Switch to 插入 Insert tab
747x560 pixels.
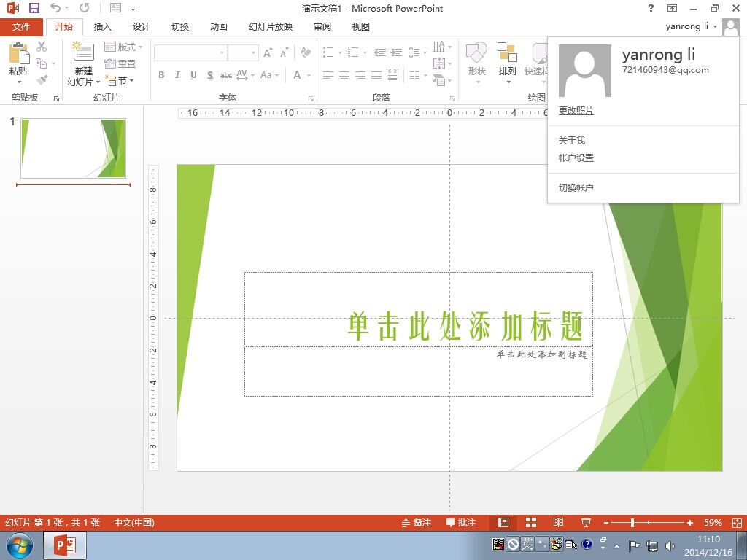coord(102,27)
